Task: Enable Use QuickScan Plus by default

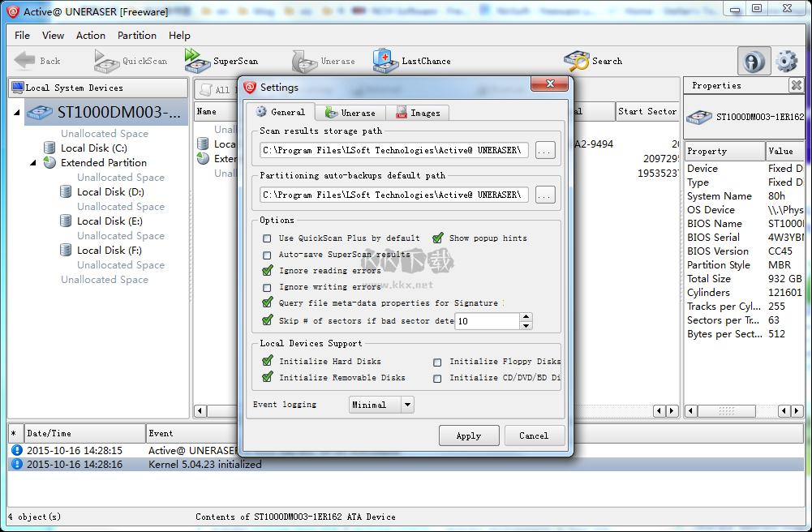Action: (268, 238)
